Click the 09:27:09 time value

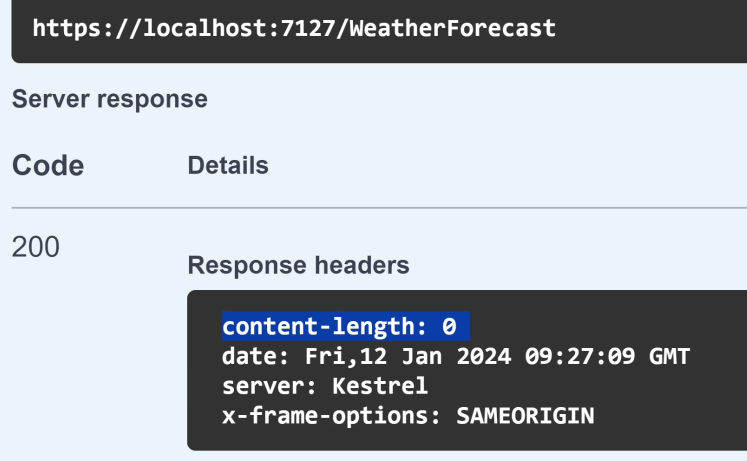[x=580, y=356]
